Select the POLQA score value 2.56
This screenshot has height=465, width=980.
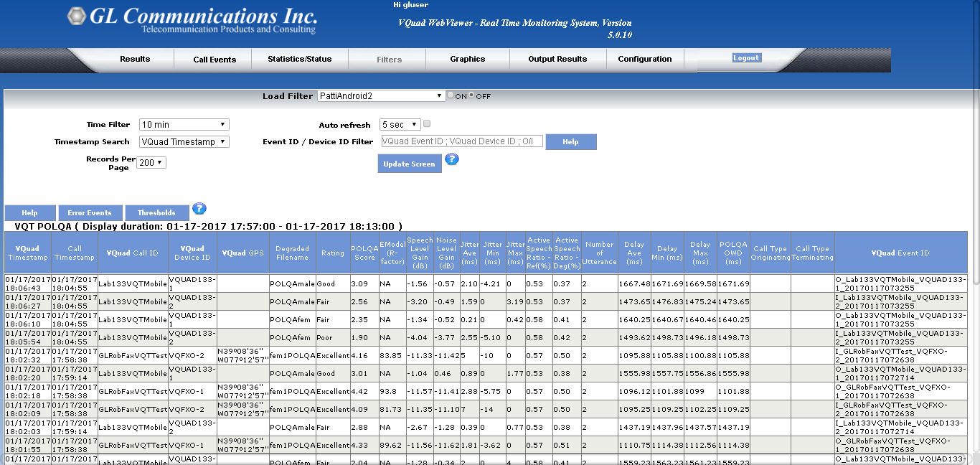point(364,301)
